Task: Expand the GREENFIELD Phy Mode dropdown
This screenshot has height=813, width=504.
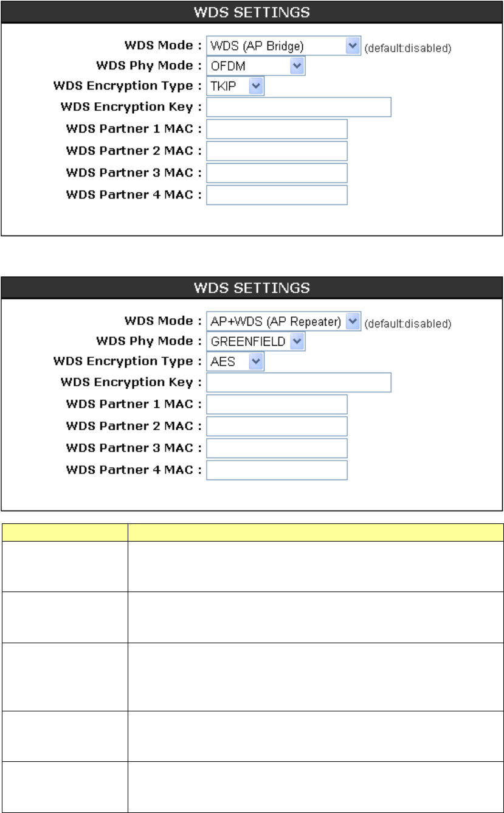Action: 255,341
